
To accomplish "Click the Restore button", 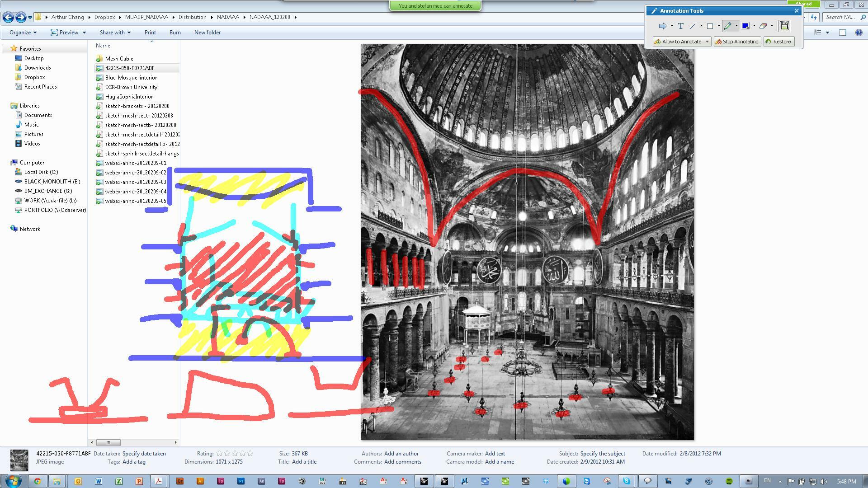I will tap(779, 42).
